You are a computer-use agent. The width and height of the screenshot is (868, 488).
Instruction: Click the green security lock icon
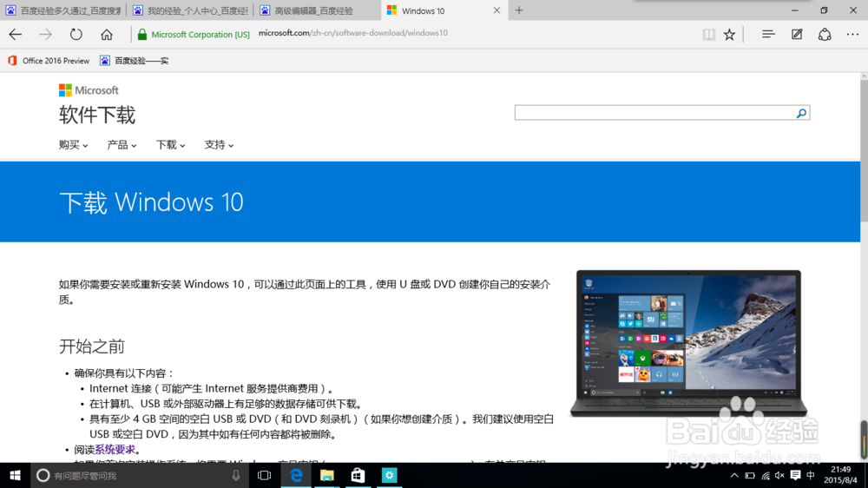pos(142,35)
